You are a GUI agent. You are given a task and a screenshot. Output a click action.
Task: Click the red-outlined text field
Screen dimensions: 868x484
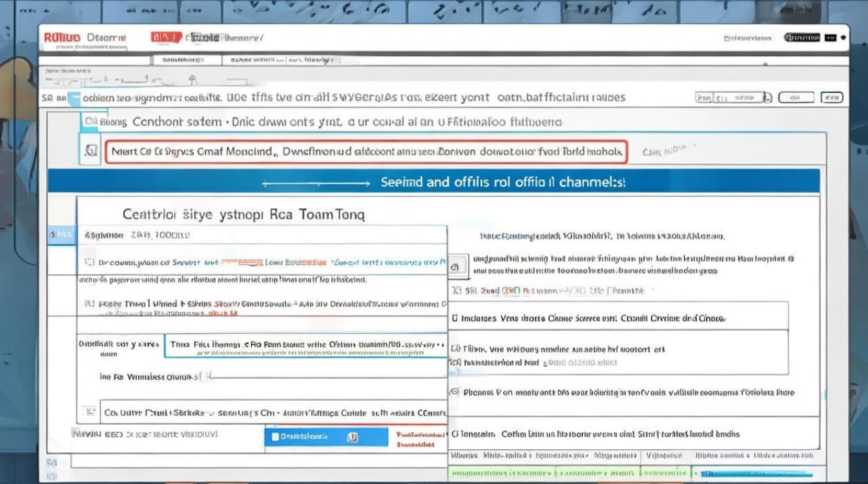(366, 152)
